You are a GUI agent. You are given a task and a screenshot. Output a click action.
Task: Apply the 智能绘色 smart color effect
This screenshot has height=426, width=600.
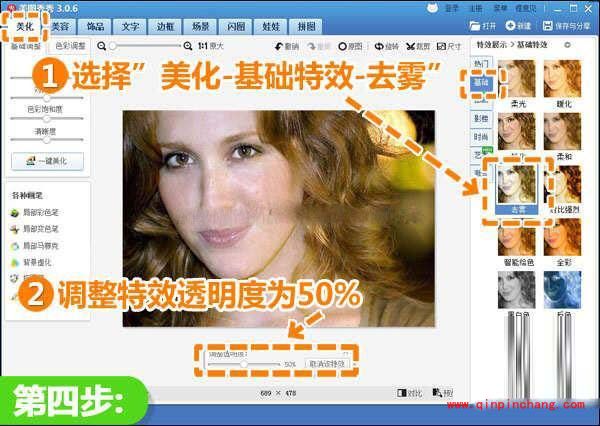[x=517, y=237]
